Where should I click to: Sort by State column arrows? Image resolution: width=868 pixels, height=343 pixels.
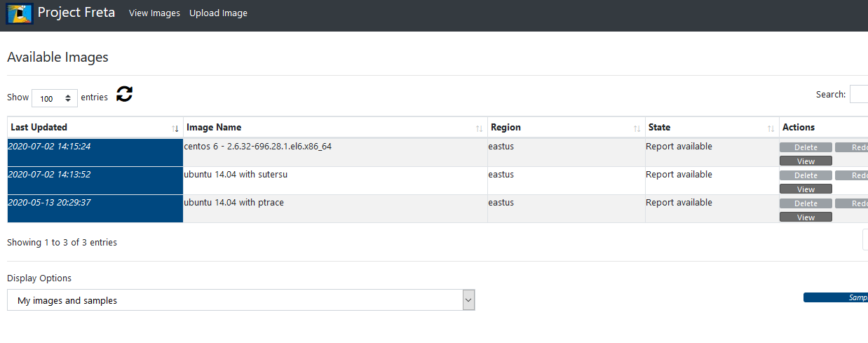click(770, 128)
